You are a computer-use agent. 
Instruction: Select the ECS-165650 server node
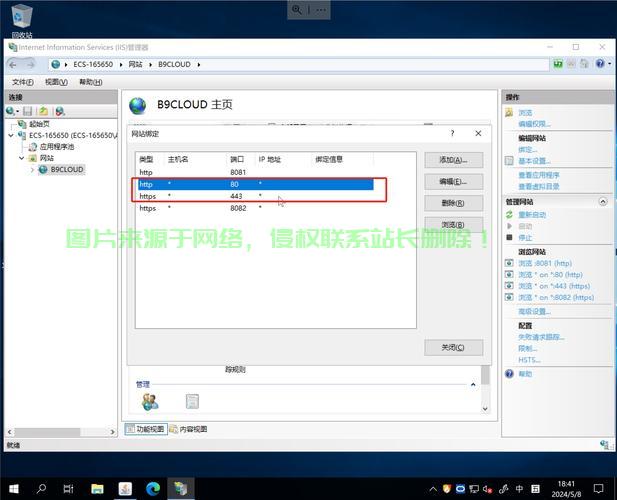[x=72, y=135]
